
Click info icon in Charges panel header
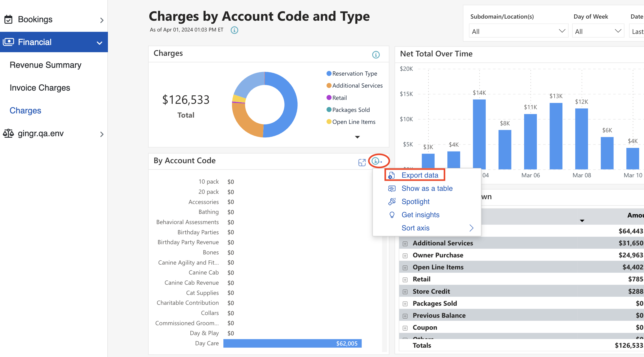click(376, 55)
